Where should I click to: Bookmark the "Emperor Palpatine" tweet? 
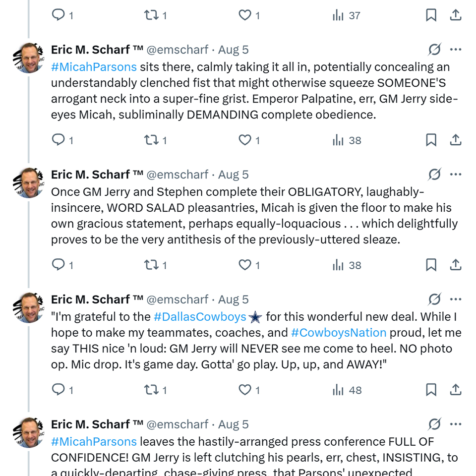tap(431, 140)
